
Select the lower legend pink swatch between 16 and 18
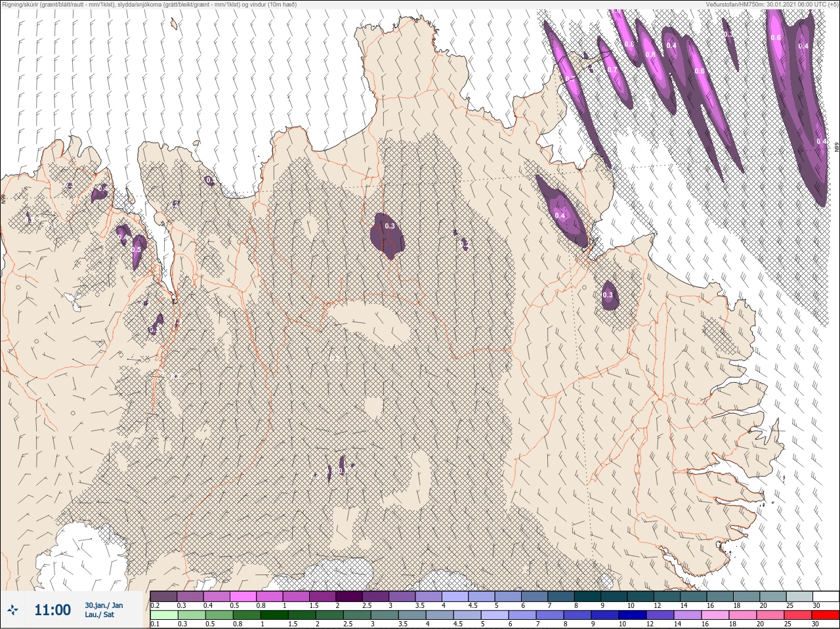point(716,615)
